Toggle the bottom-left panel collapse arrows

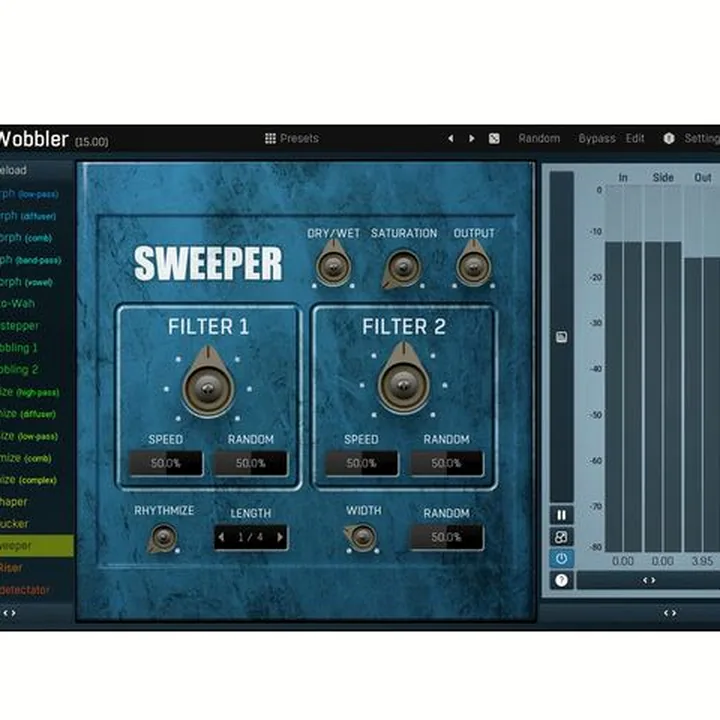[x=10, y=613]
